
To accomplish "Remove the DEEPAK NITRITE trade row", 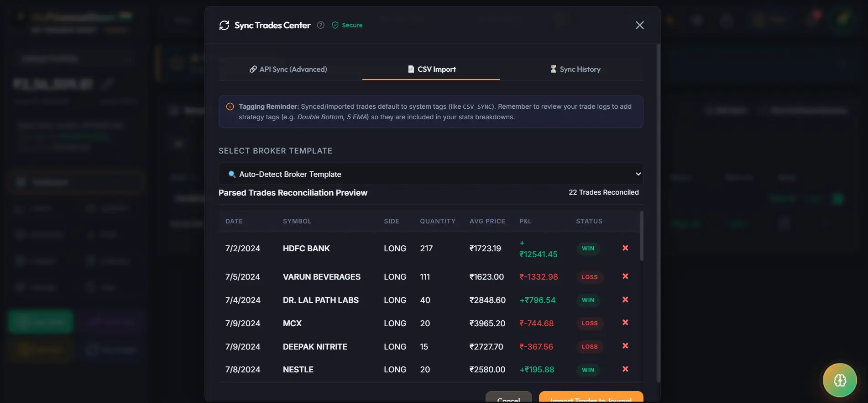I will point(625,346).
